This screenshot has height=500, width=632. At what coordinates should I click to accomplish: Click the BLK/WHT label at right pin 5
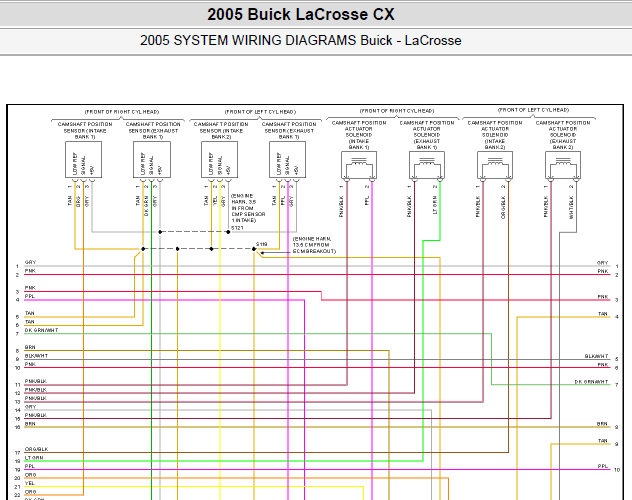[597, 356]
